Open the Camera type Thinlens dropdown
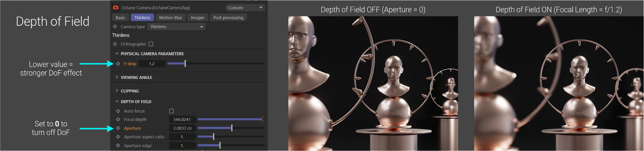644x151 pixels. 176,27
